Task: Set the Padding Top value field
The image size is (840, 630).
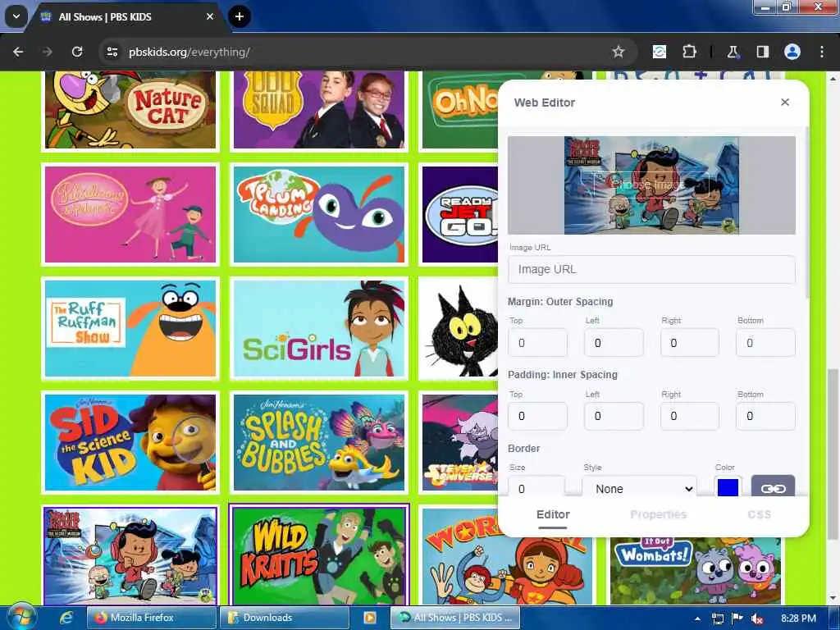Action: (x=537, y=416)
